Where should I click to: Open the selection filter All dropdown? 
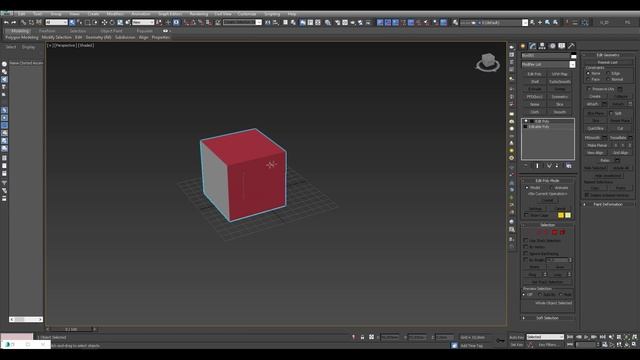(x=56, y=22)
